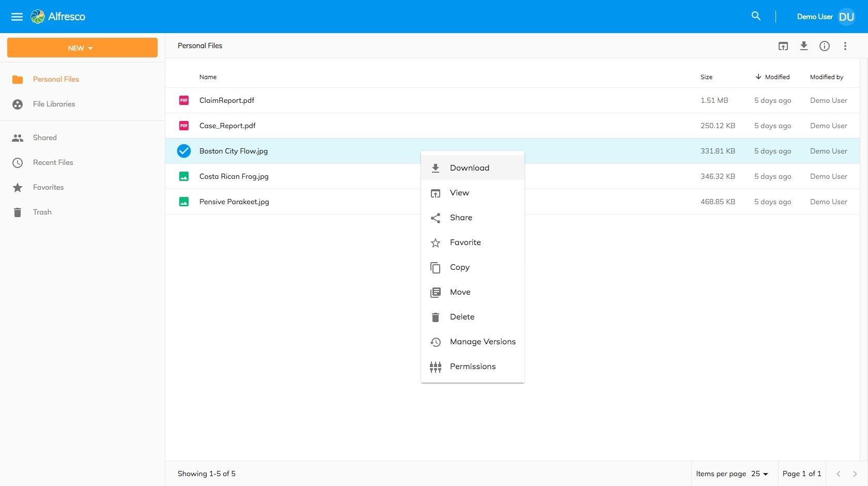
Task: Deselect the Boston City Flow.jpg checkmark
Action: click(x=184, y=151)
